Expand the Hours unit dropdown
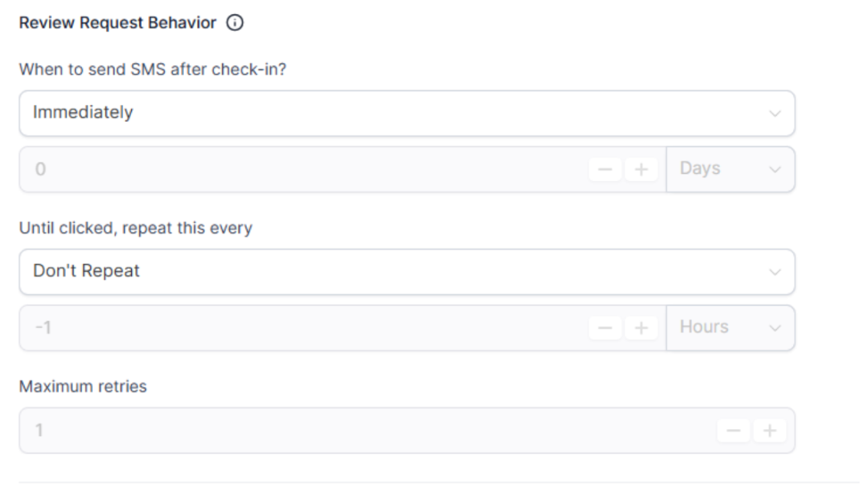 click(730, 328)
